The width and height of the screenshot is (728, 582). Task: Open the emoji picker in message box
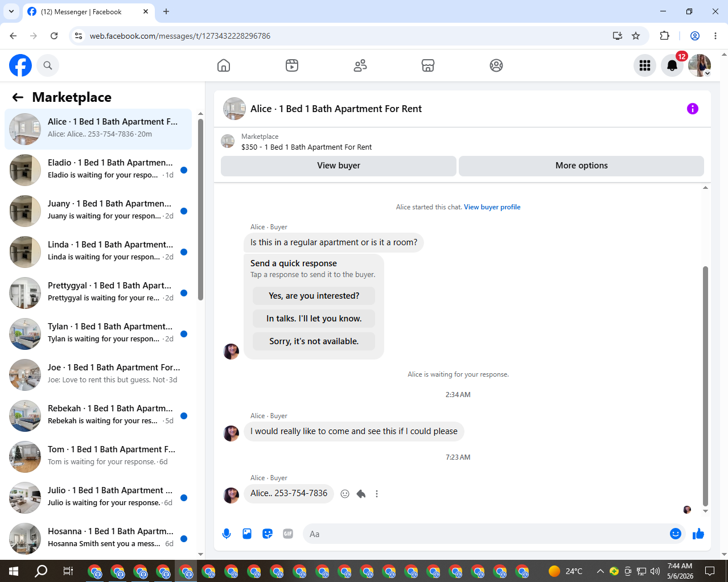point(676,534)
